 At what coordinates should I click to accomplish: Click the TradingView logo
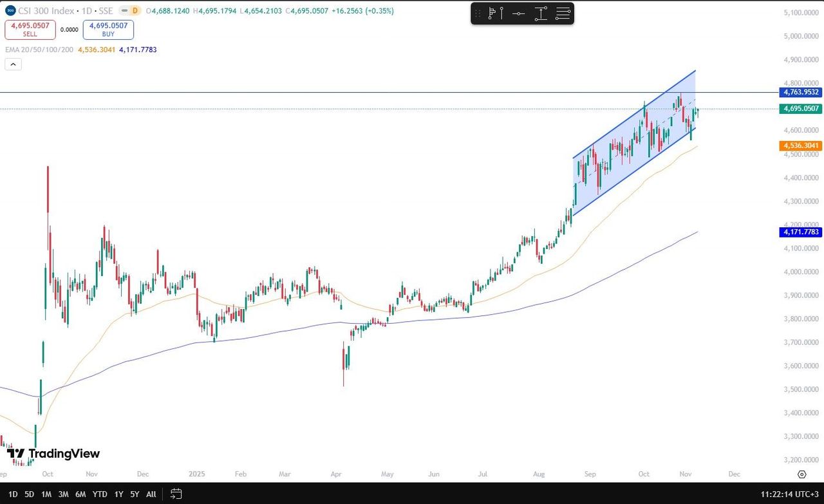(x=53, y=454)
